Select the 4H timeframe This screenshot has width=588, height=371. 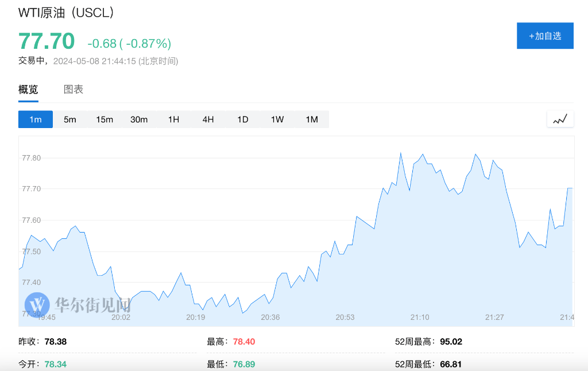click(x=208, y=119)
